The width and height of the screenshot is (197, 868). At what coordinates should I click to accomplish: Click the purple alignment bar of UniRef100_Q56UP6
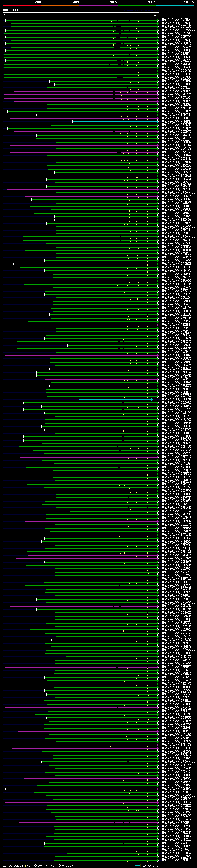86,91
